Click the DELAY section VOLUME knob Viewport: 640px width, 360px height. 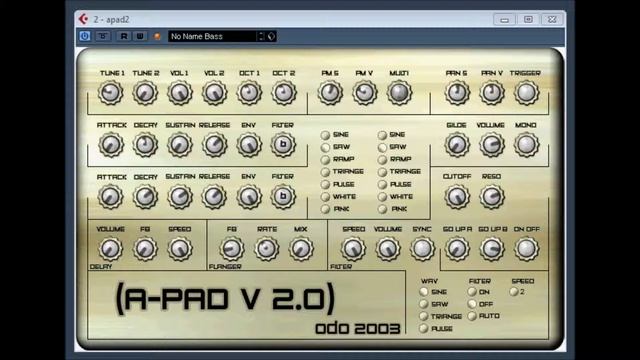click(x=111, y=249)
